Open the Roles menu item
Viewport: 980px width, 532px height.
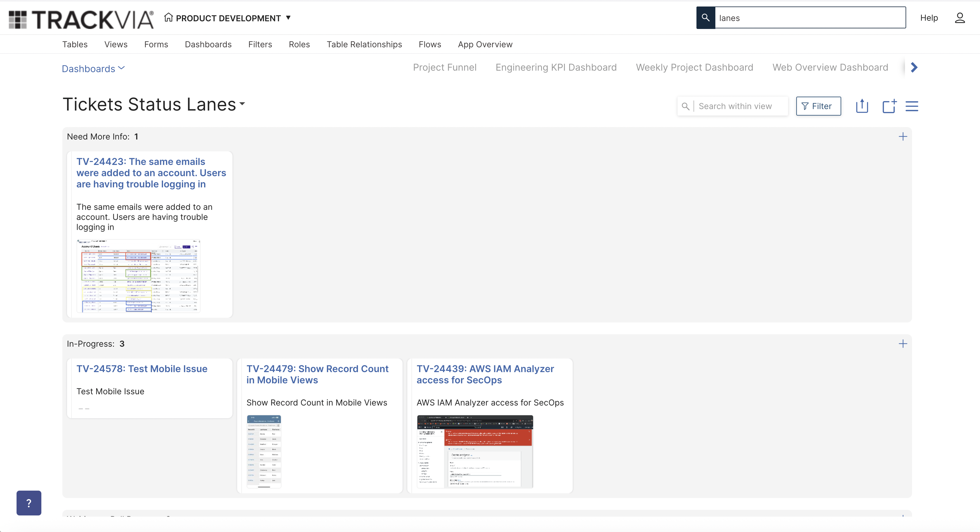[299, 44]
